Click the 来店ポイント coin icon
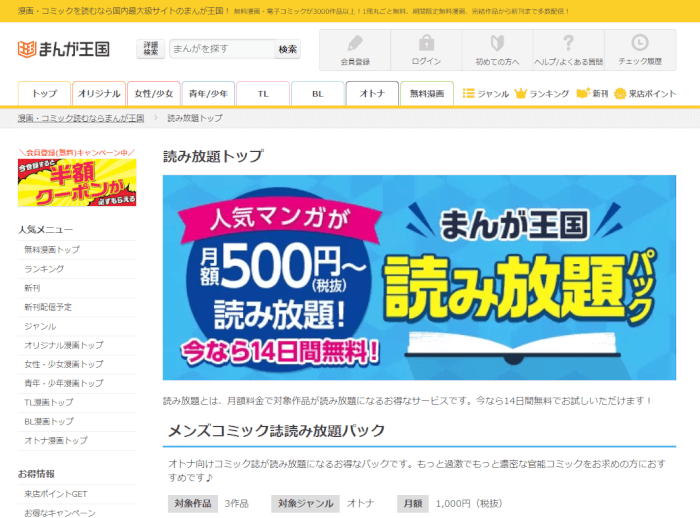The height and width of the screenshot is (518, 700). [x=620, y=94]
